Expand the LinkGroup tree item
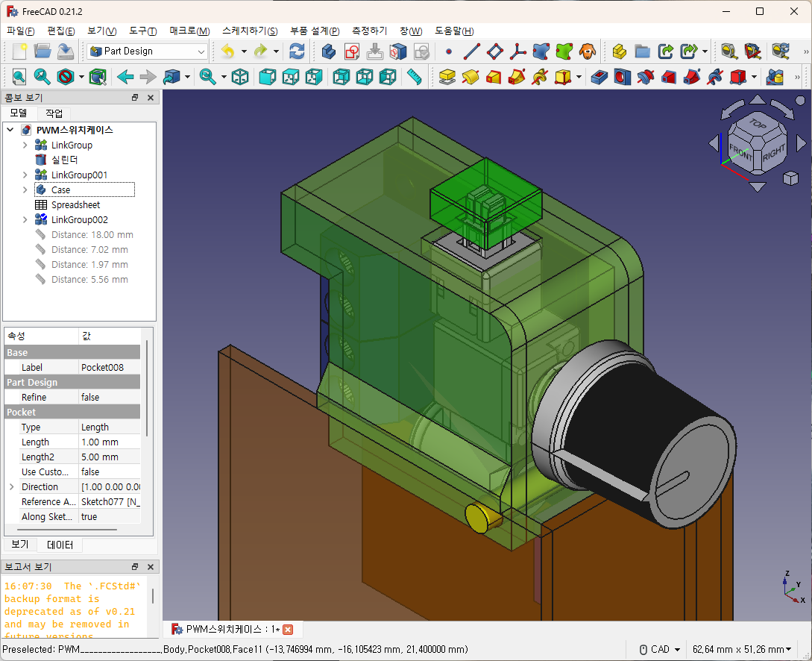 [x=25, y=145]
